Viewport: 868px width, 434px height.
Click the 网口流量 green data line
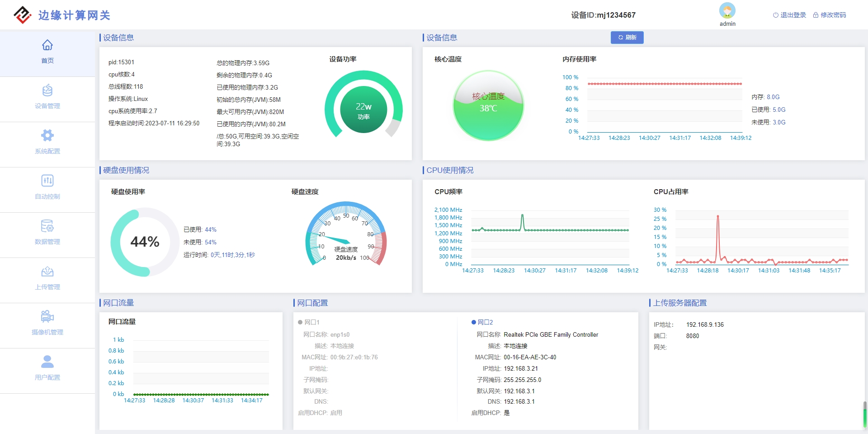click(201, 395)
